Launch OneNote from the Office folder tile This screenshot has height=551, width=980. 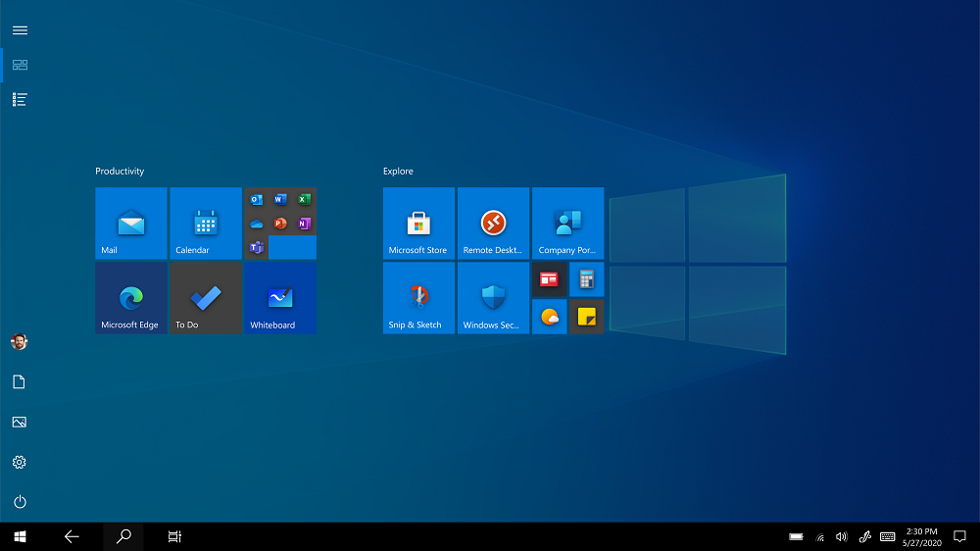pos(305,224)
